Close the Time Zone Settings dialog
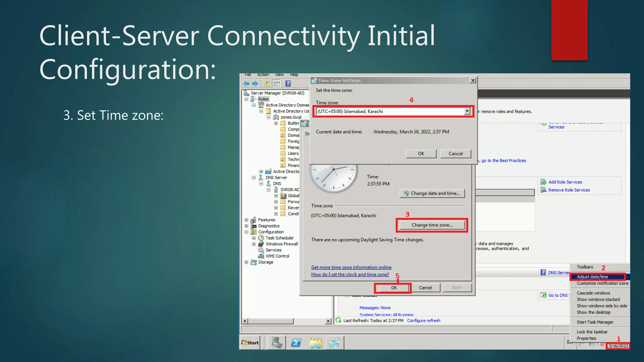The image size is (644, 362). click(x=472, y=80)
